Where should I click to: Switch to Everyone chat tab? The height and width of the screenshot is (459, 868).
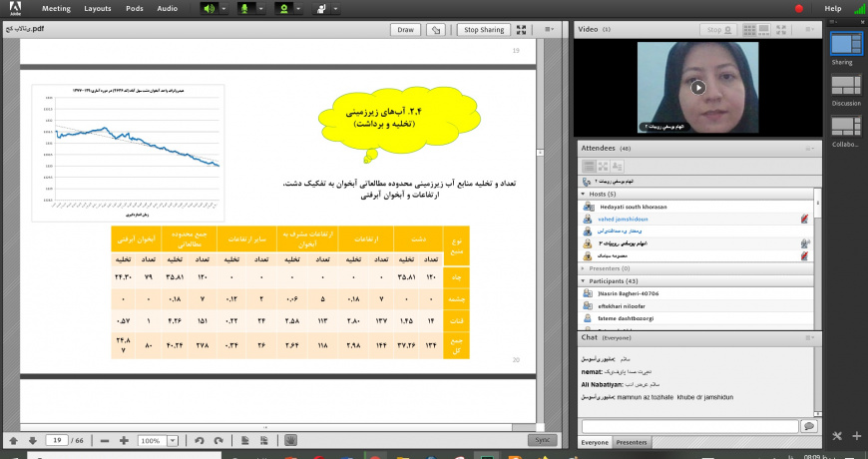click(x=595, y=442)
